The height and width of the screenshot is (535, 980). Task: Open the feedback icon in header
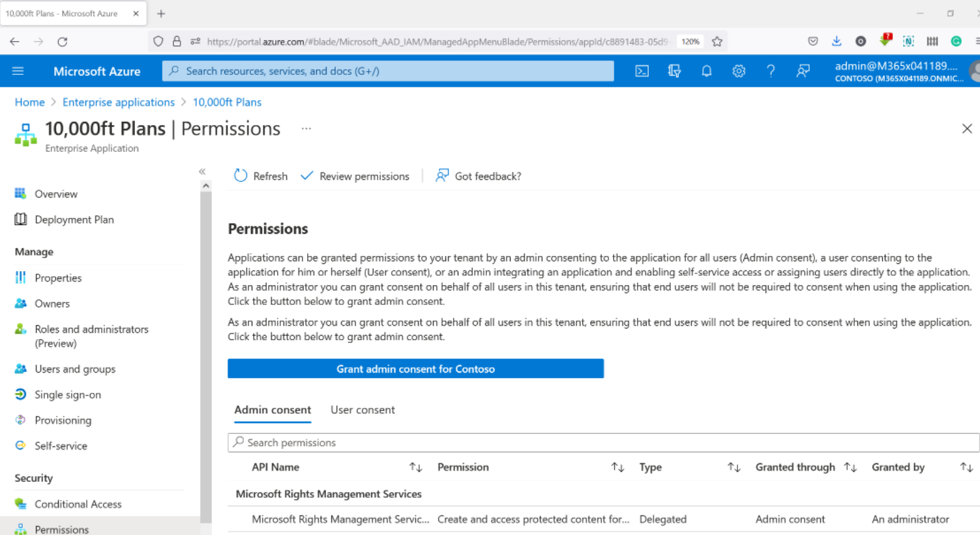click(x=803, y=71)
